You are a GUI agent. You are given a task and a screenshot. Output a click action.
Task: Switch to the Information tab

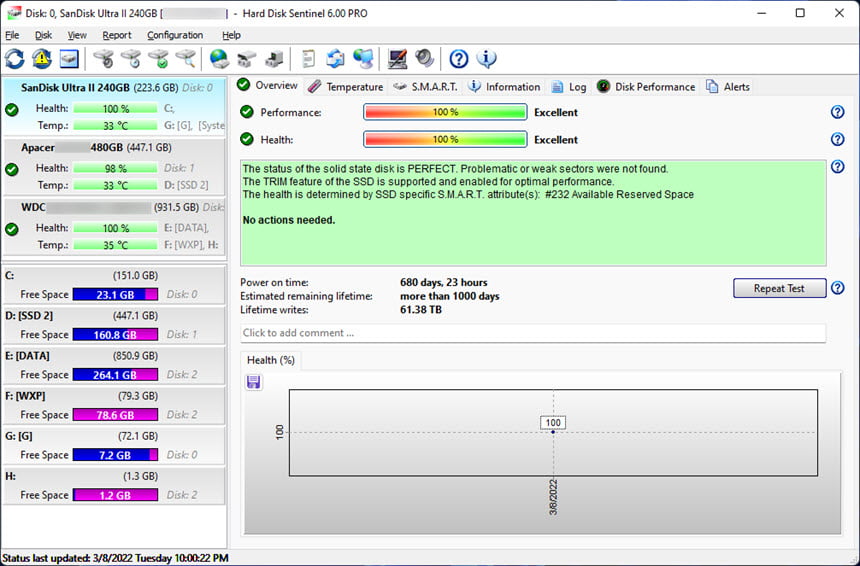click(505, 87)
